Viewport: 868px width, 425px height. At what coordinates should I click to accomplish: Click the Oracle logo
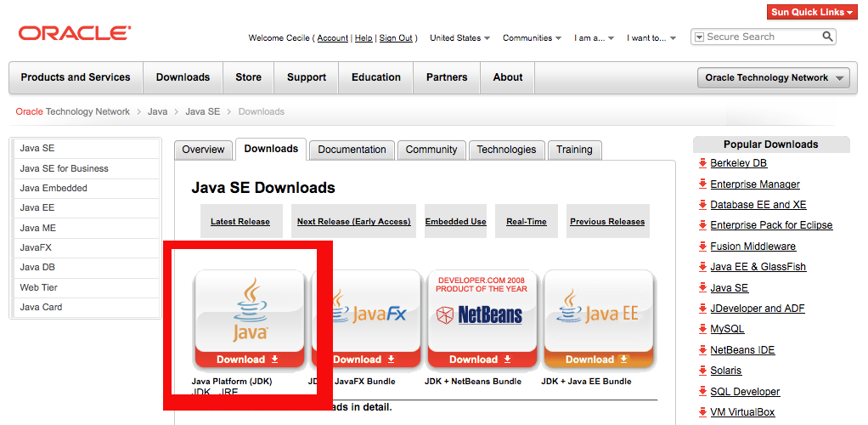[75, 32]
